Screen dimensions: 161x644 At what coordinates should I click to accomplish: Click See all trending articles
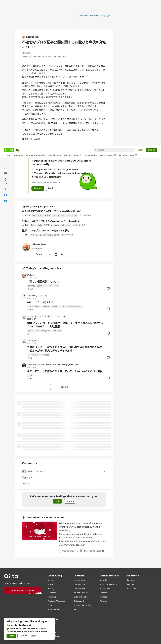coord(64,387)
